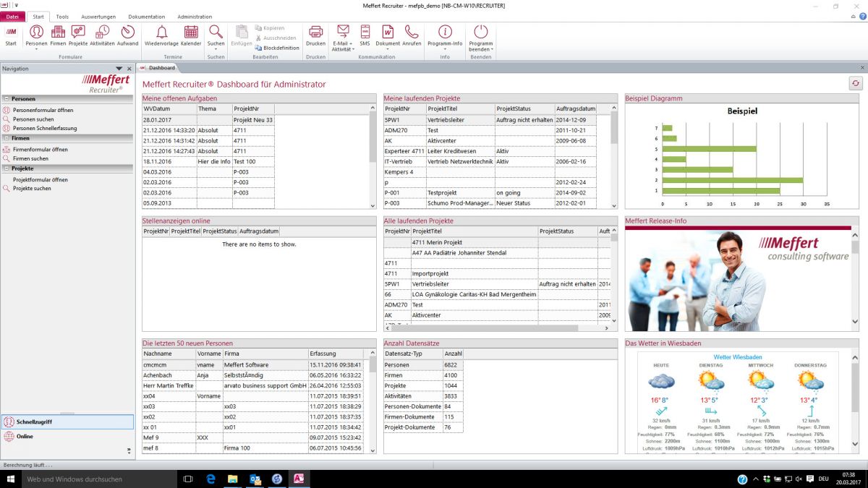
Task: Open the Navigation pane options arrow
Action: 119,69
